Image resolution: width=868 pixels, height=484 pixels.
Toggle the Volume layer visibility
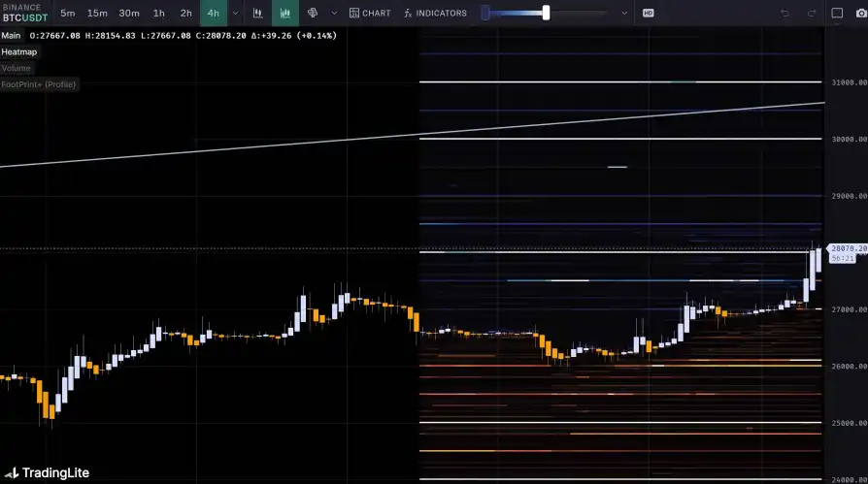tap(17, 68)
